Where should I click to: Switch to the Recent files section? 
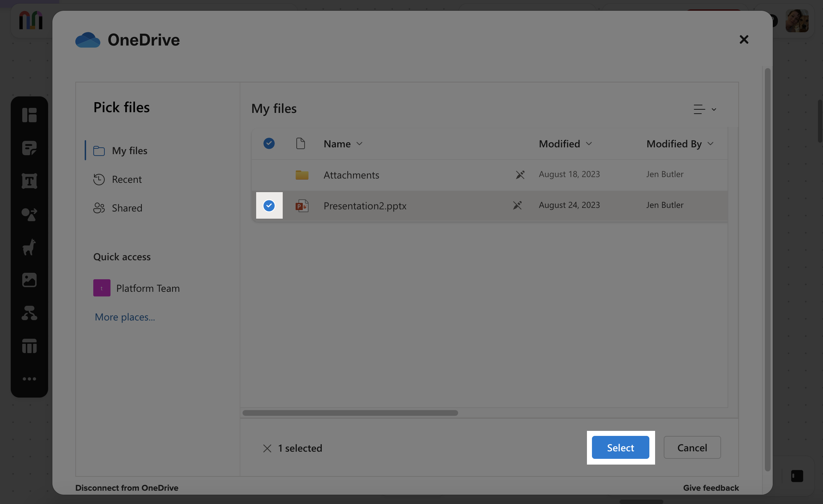pyautogui.click(x=126, y=179)
